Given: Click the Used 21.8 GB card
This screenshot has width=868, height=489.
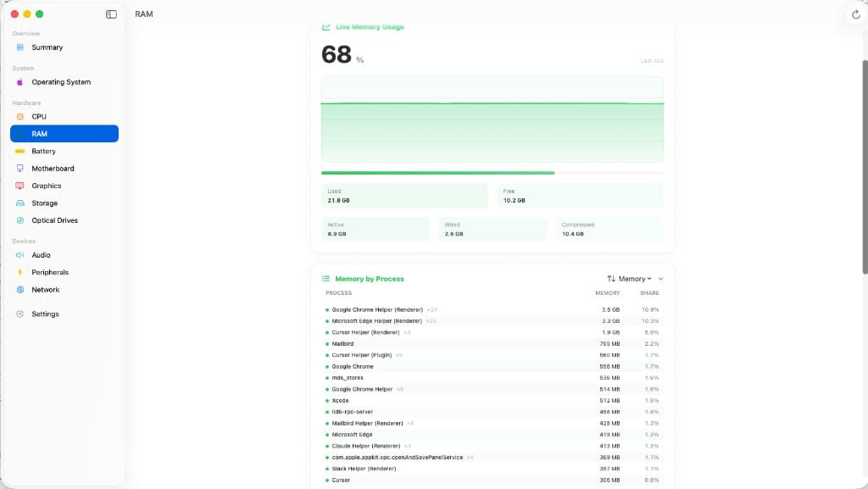Looking at the screenshot, I should pos(404,196).
